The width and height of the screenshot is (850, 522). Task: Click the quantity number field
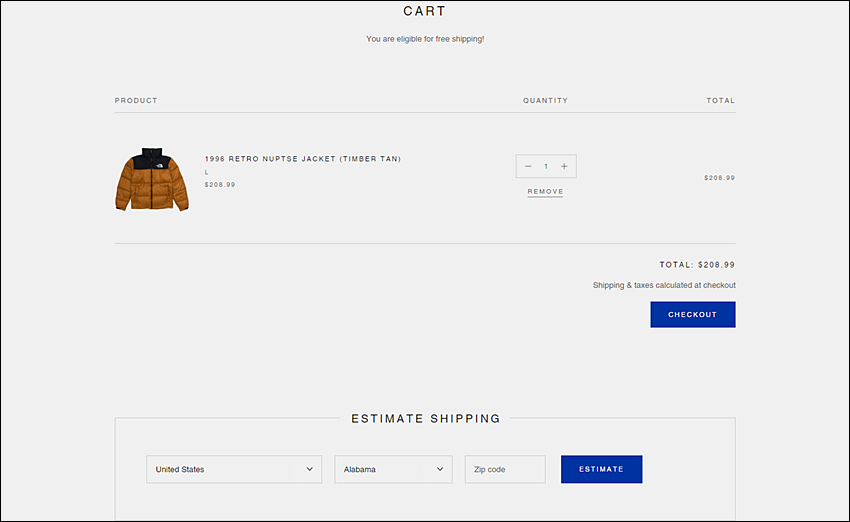click(x=546, y=166)
